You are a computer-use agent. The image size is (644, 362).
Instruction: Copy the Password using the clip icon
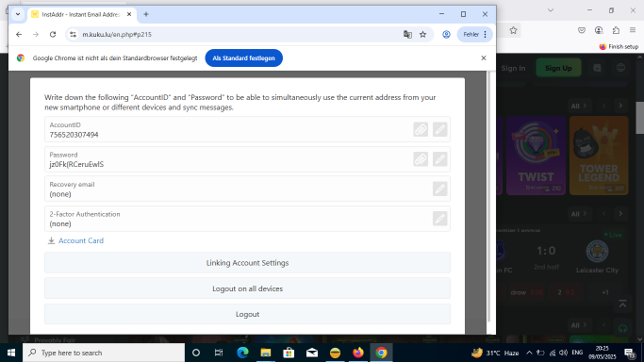pyautogui.click(x=421, y=159)
